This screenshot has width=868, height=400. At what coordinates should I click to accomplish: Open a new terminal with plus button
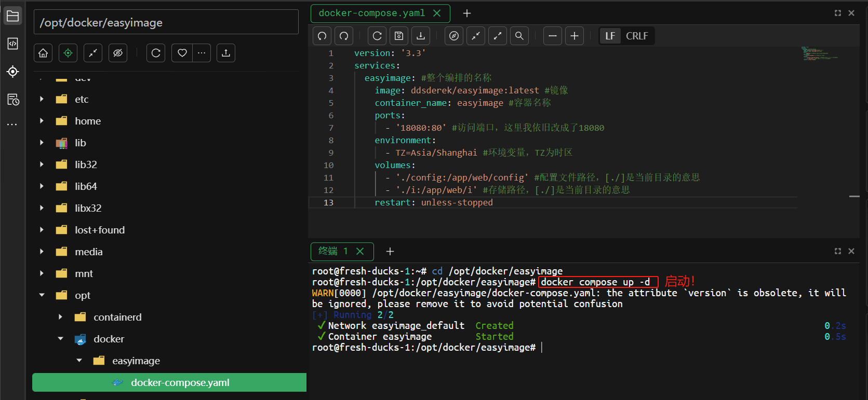point(390,251)
